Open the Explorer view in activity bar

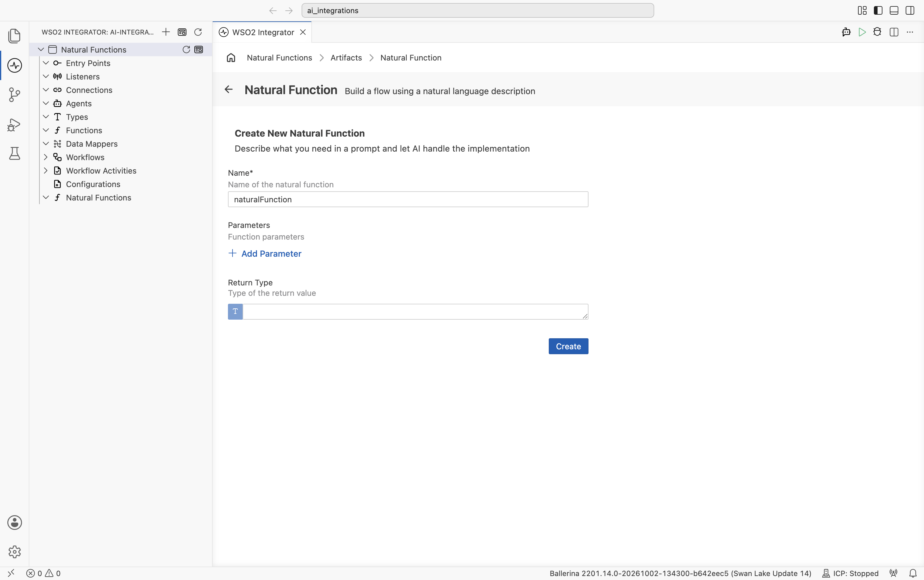pos(15,36)
